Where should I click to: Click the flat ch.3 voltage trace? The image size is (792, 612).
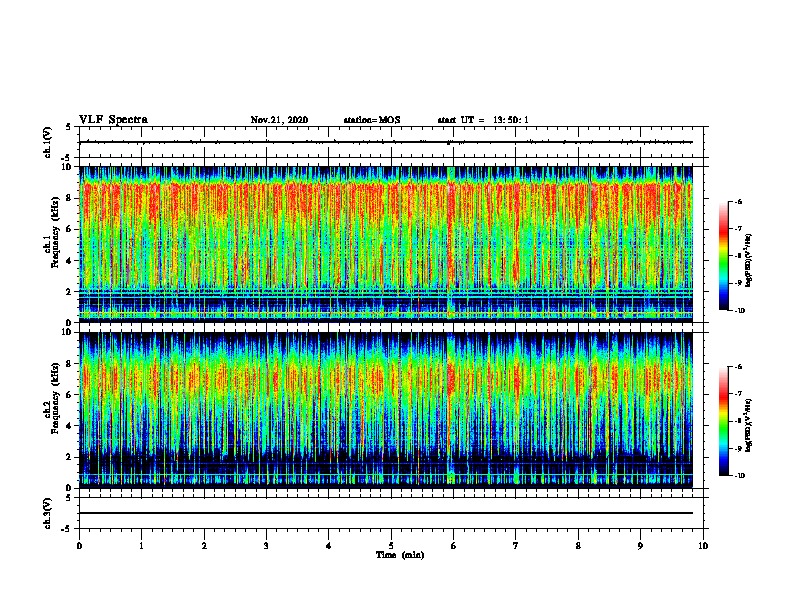click(386, 513)
